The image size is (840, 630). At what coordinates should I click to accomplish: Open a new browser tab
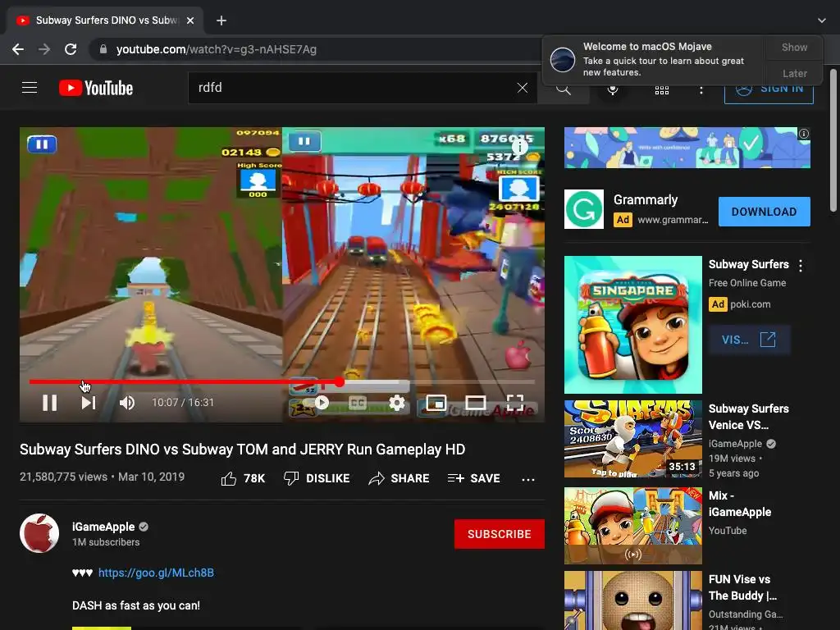(x=221, y=21)
